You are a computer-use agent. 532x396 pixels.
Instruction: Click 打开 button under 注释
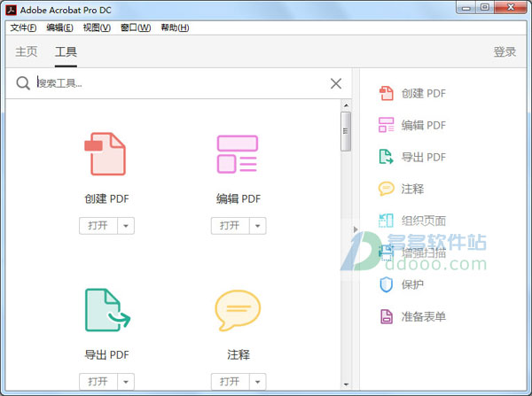pos(230,382)
